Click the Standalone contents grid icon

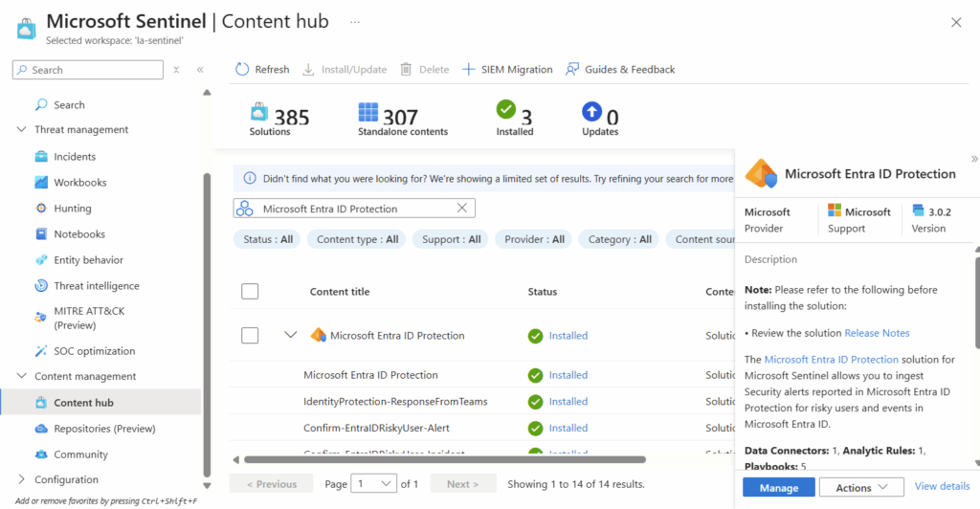(368, 112)
